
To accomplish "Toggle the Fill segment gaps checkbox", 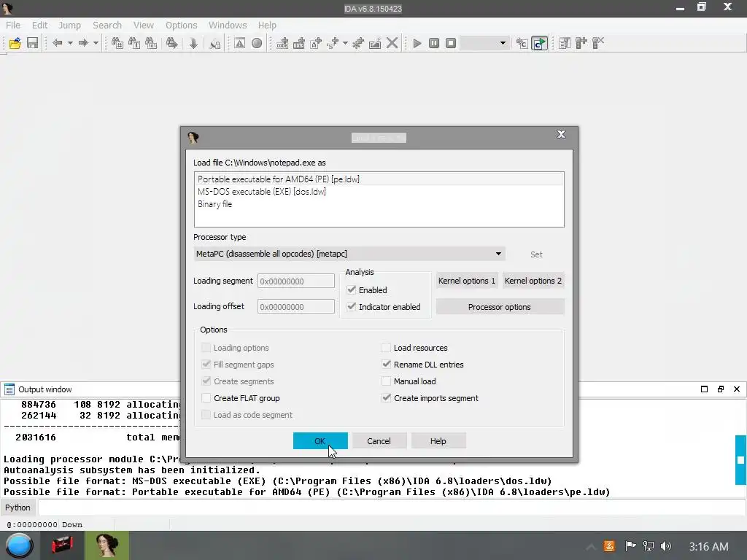I will [x=206, y=365].
